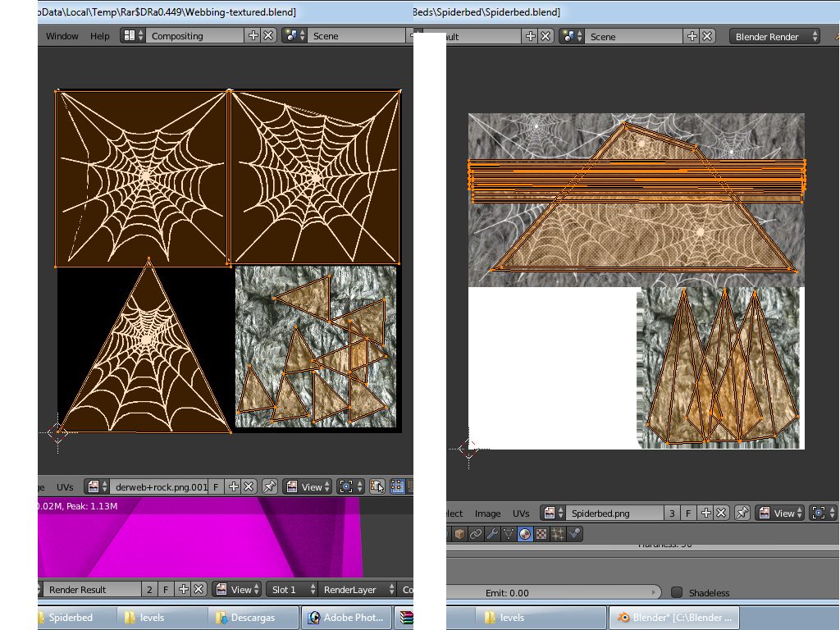Unlink the derweb+rock.png.001 image with X
Screen dimensions: 840x630
click(x=249, y=486)
